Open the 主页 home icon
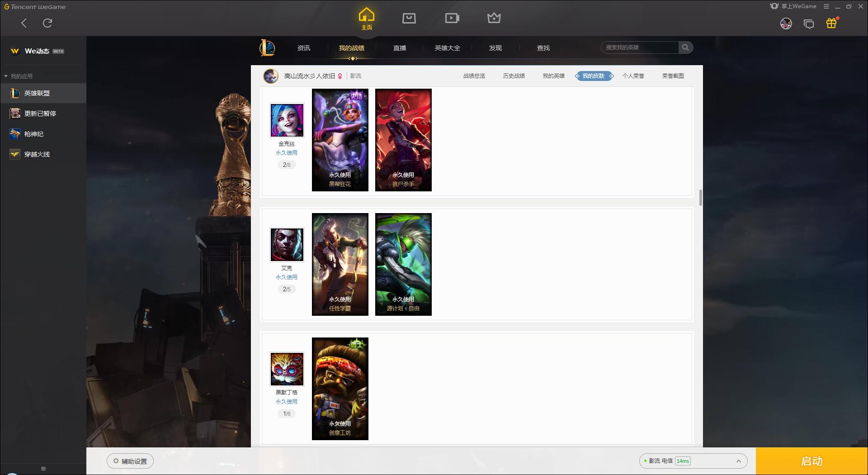This screenshot has height=475, width=868. [x=367, y=19]
